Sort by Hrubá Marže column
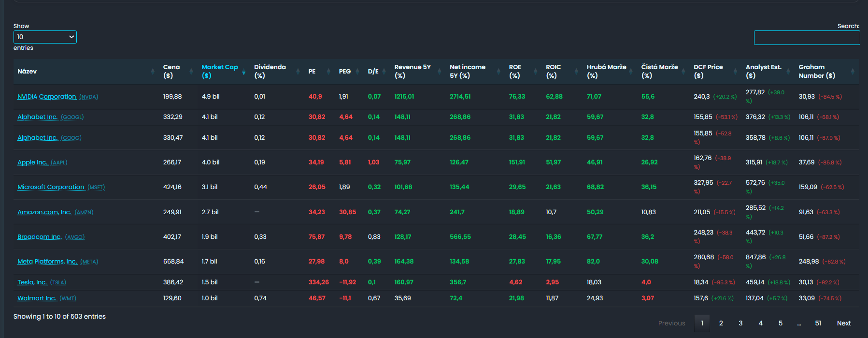This screenshot has height=338, width=868. [x=610, y=72]
